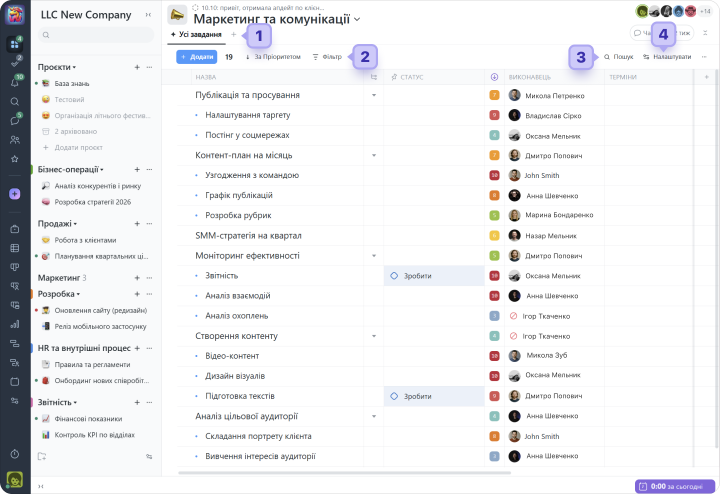Collapse the Публікація та просування task group
Screen dimensions: 720x494
374,95
